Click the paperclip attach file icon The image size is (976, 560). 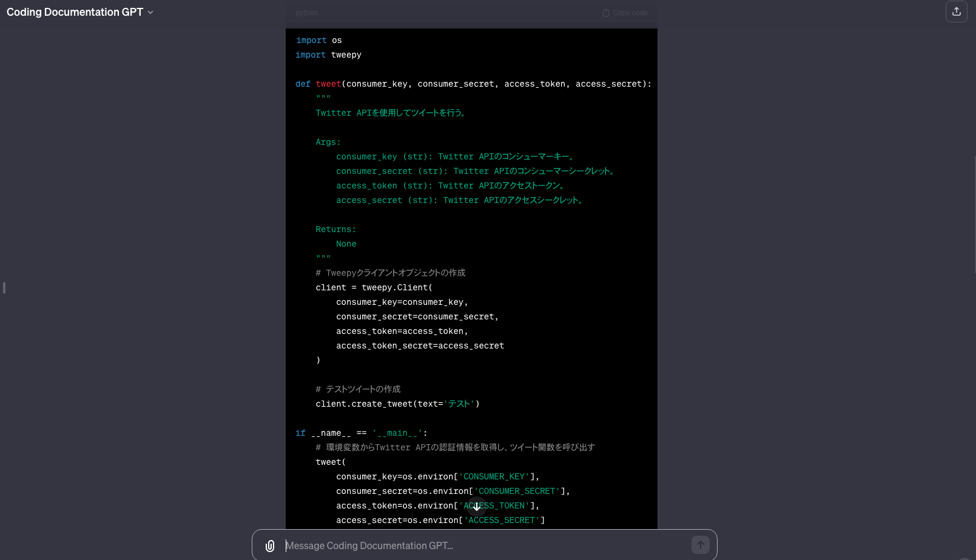tap(270, 546)
